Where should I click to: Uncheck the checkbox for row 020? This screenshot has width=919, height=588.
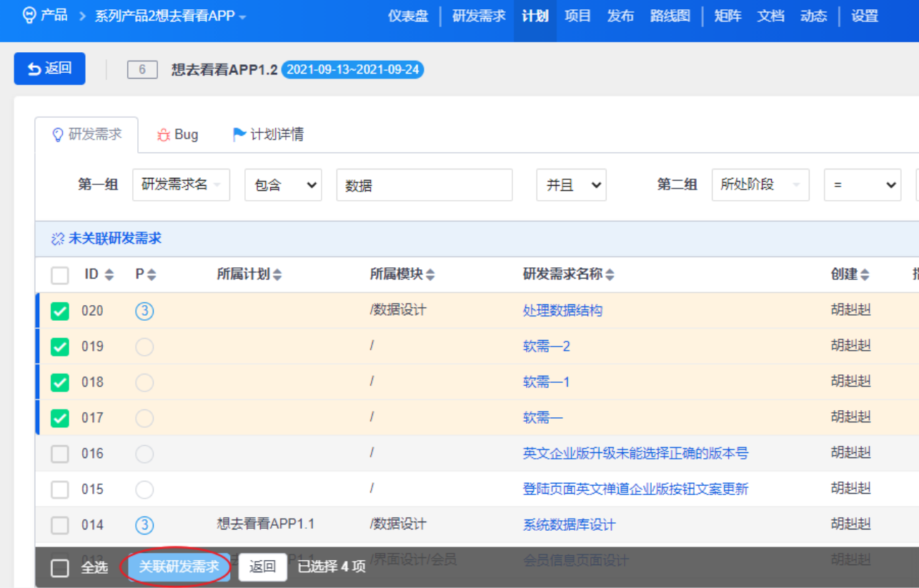coord(60,311)
